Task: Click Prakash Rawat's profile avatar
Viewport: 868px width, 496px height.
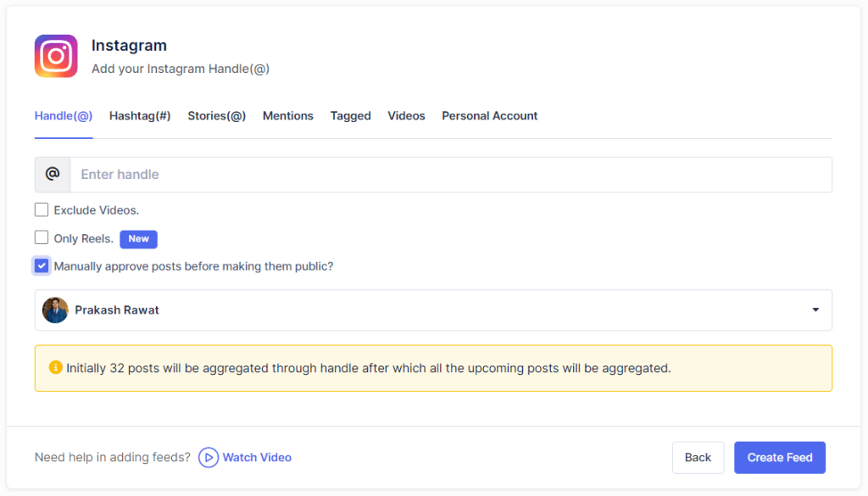Action: 55,310
